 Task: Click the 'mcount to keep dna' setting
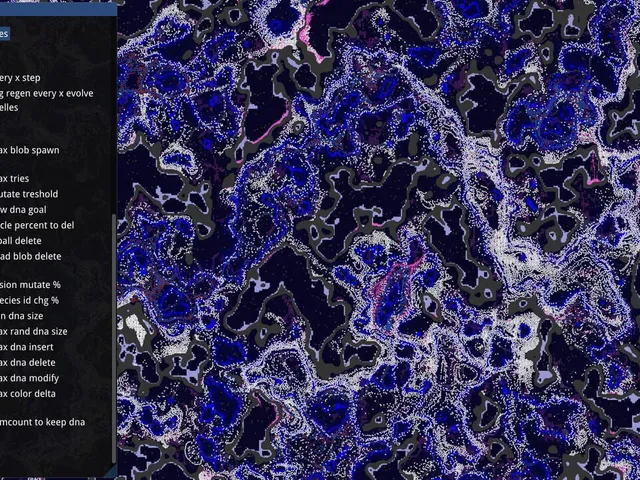[x=42, y=422]
